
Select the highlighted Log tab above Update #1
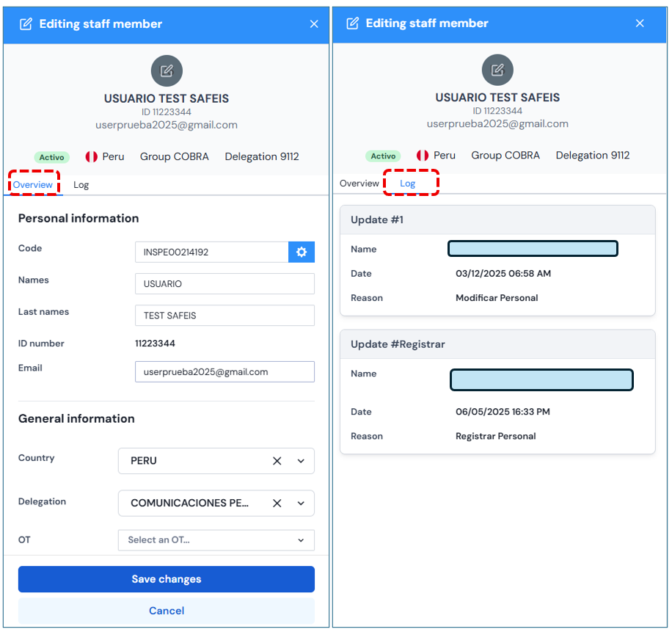[408, 184]
